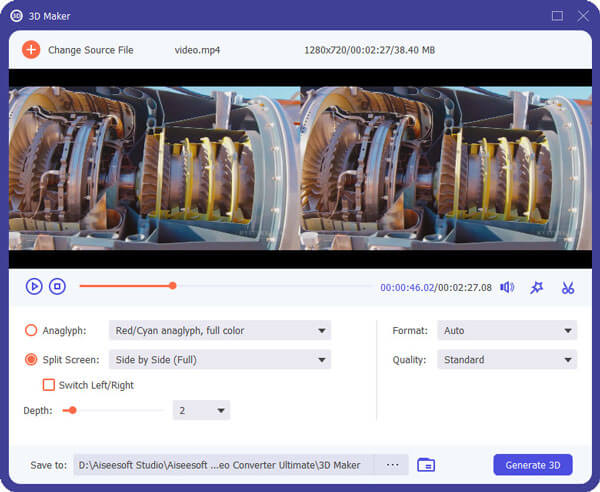Enable the Switch Left/Right checkbox
Image resolution: width=600 pixels, height=492 pixels.
(49, 385)
